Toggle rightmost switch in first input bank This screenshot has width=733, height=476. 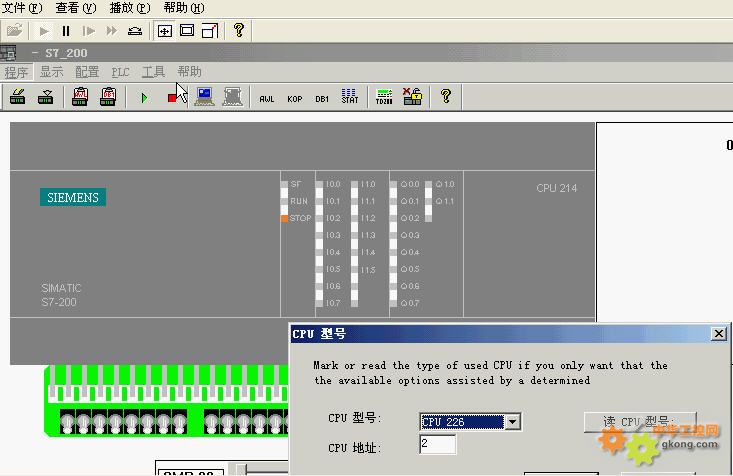coord(180,422)
